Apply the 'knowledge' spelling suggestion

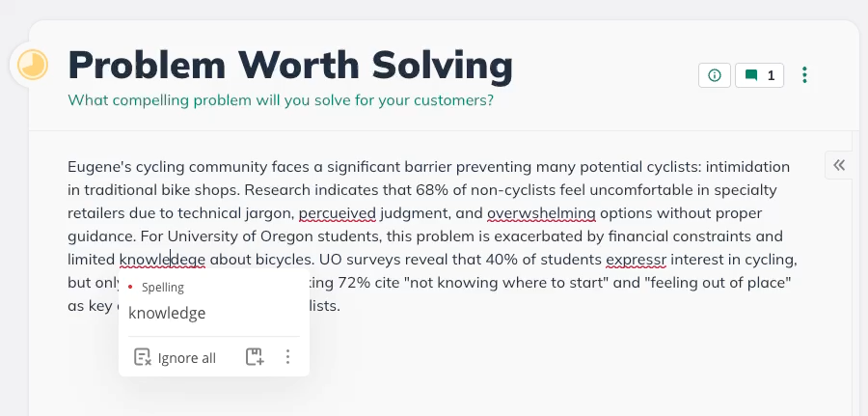167,313
